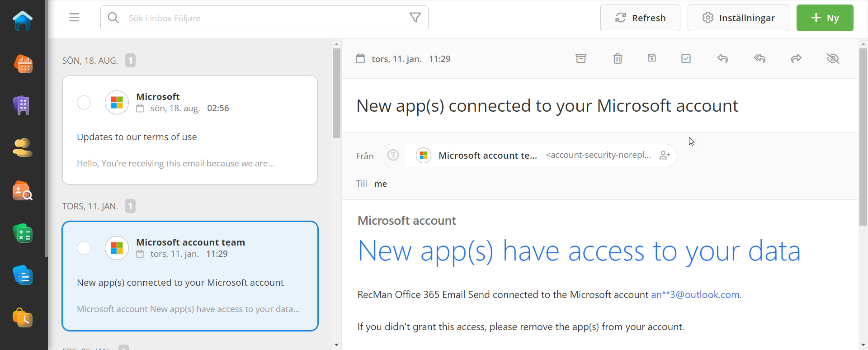Toggle the crossed-eye visibility icon
Image resolution: width=868 pixels, height=350 pixels.
coord(833,58)
